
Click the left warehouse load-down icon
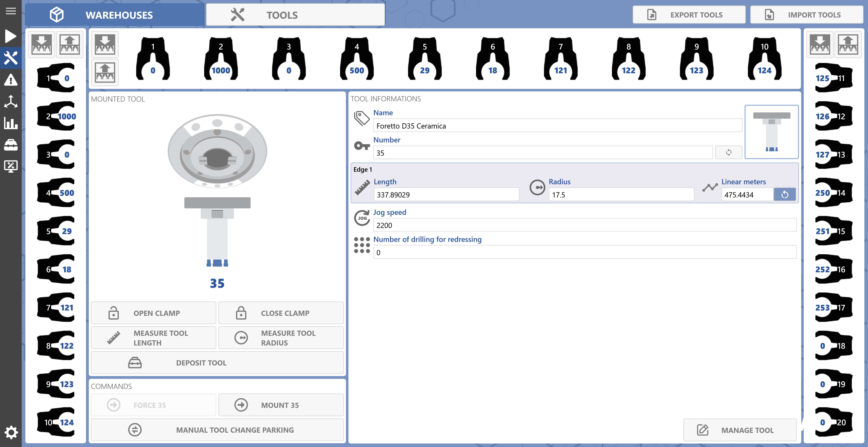tap(41, 44)
